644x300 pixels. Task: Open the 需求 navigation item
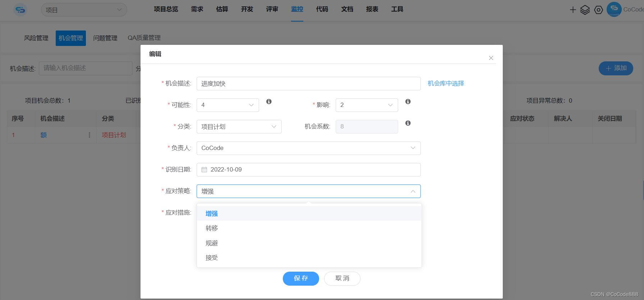tap(197, 9)
